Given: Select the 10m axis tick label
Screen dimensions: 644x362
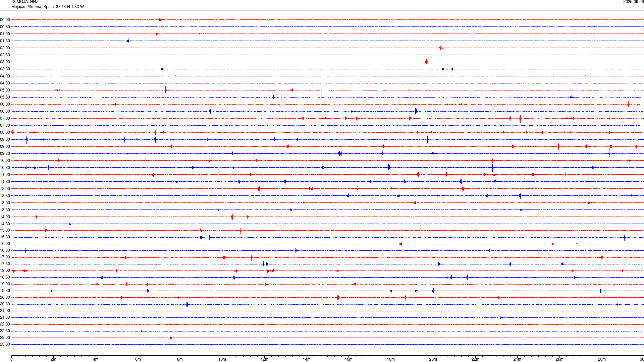Looking at the screenshot, I should [x=222, y=359].
